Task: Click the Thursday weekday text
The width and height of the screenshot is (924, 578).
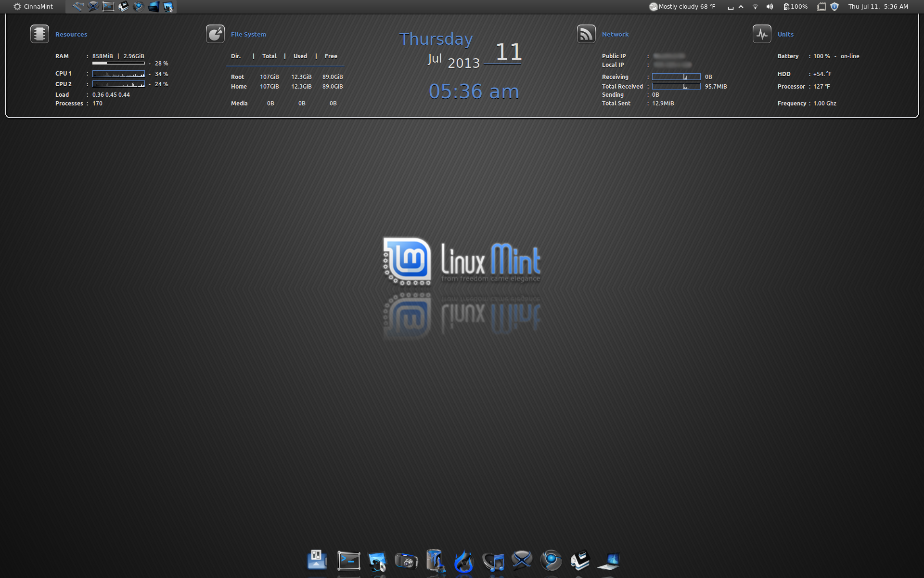Action: [436, 39]
